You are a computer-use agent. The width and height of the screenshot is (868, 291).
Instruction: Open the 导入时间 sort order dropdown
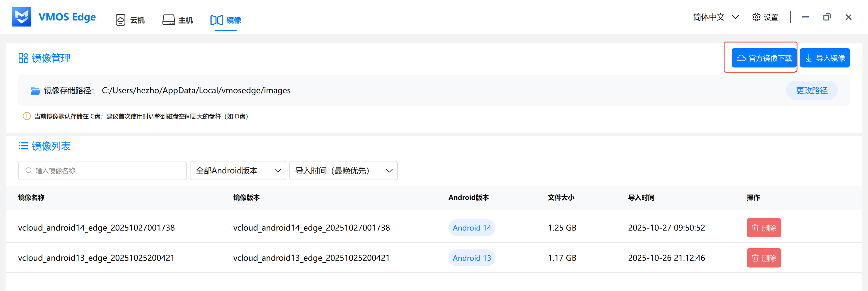(343, 171)
